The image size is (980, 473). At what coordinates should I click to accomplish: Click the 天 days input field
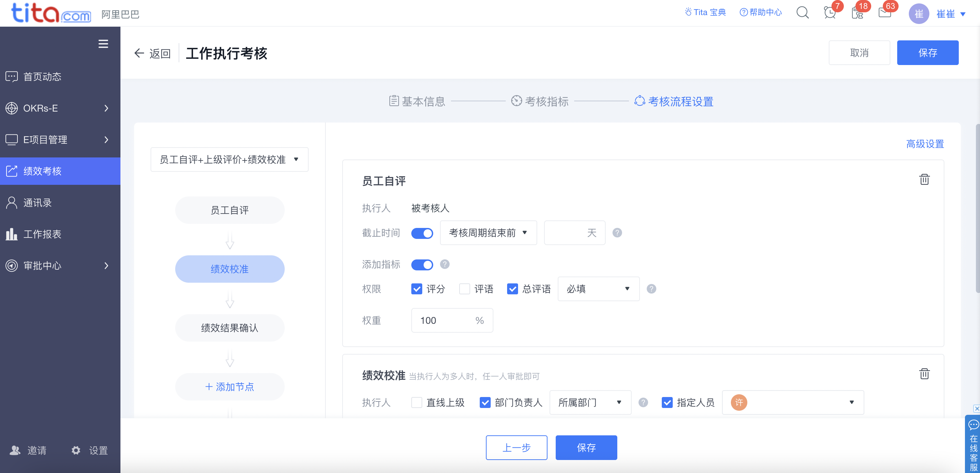[x=575, y=232]
